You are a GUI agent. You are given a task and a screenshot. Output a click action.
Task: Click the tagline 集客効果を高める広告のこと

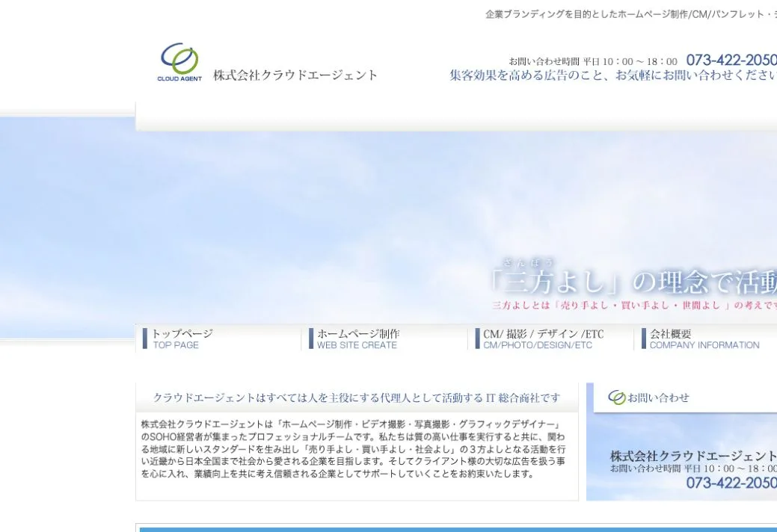click(x=613, y=75)
